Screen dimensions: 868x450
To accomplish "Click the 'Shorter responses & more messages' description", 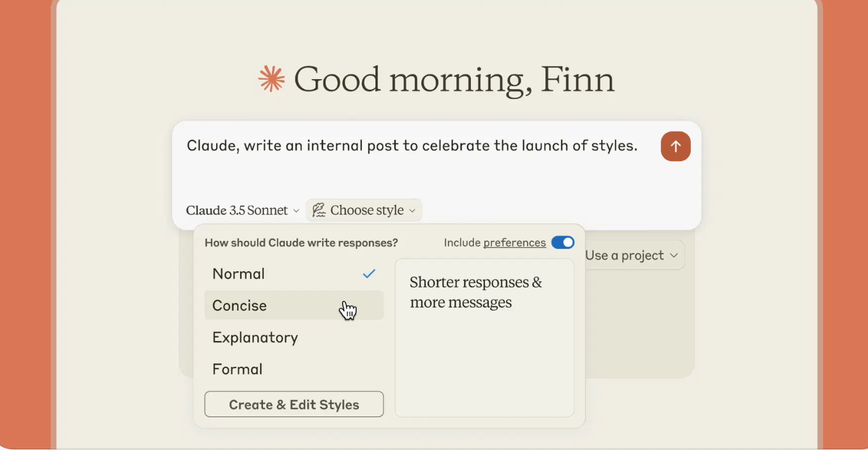I will 476,292.
